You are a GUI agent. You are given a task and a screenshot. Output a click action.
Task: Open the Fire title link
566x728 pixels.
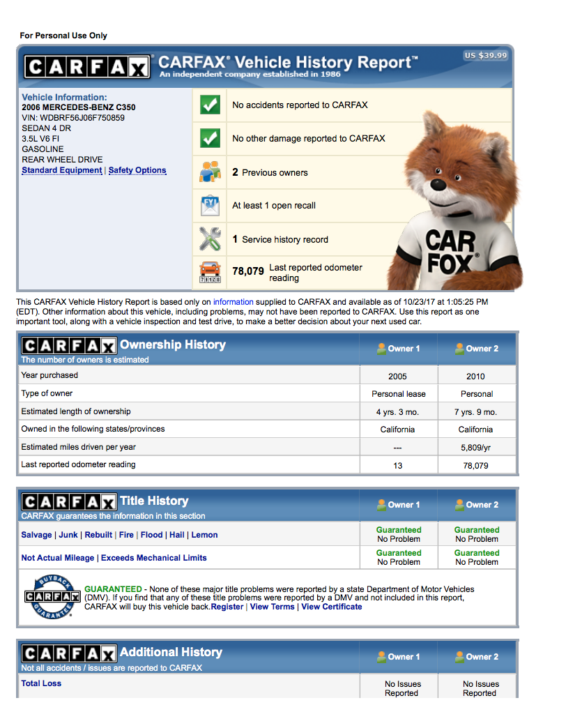[126, 535]
